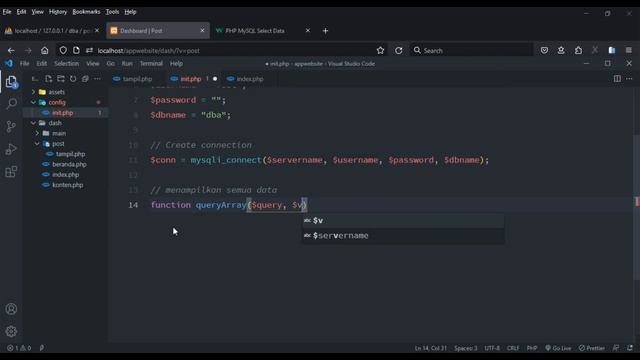Open VS Code Run menu
Image resolution: width=640 pixels, height=360 pixels.
pyautogui.click(x=127, y=64)
